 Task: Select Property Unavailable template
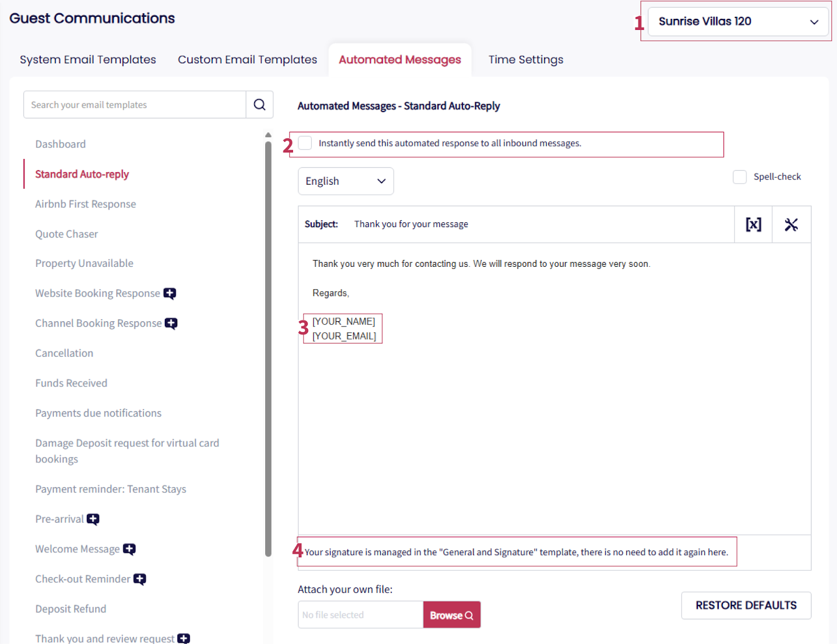84,263
